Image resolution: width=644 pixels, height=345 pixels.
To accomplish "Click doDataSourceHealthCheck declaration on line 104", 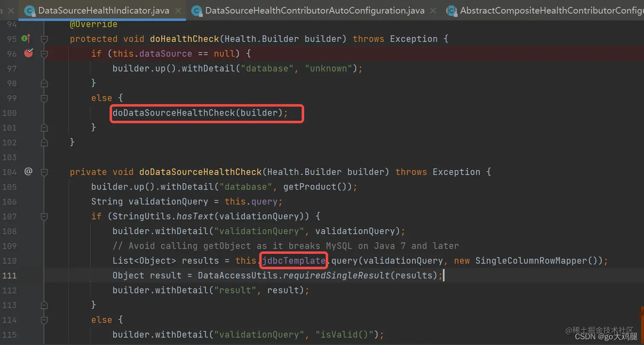I will (x=201, y=172).
